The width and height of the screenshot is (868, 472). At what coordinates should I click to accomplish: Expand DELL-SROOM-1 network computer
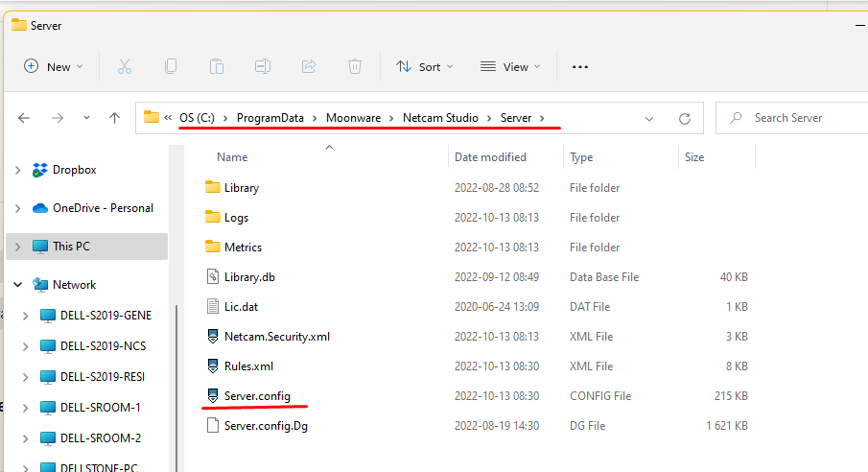pyautogui.click(x=26, y=408)
